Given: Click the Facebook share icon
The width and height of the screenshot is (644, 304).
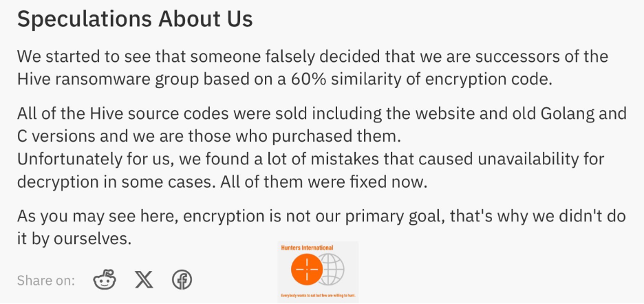Looking at the screenshot, I should pyautogui.click(x=182, y=279).
